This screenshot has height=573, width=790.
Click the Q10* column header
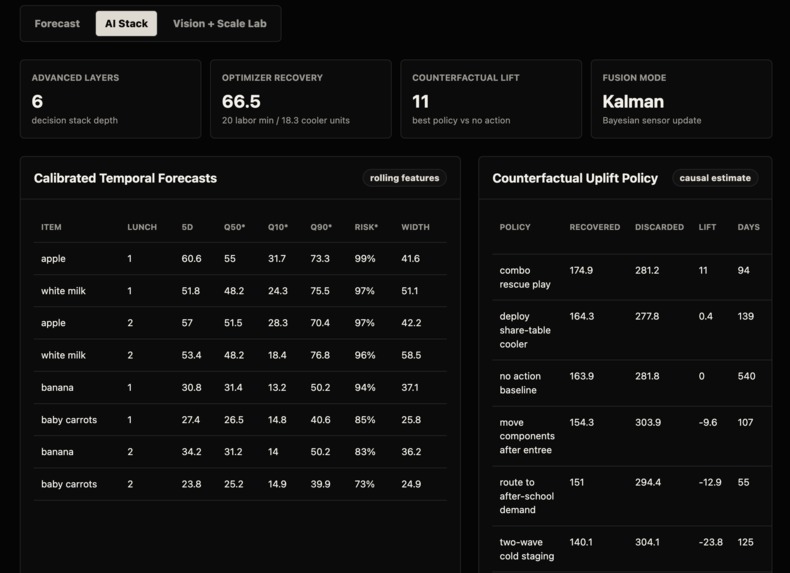coord(278,227)
